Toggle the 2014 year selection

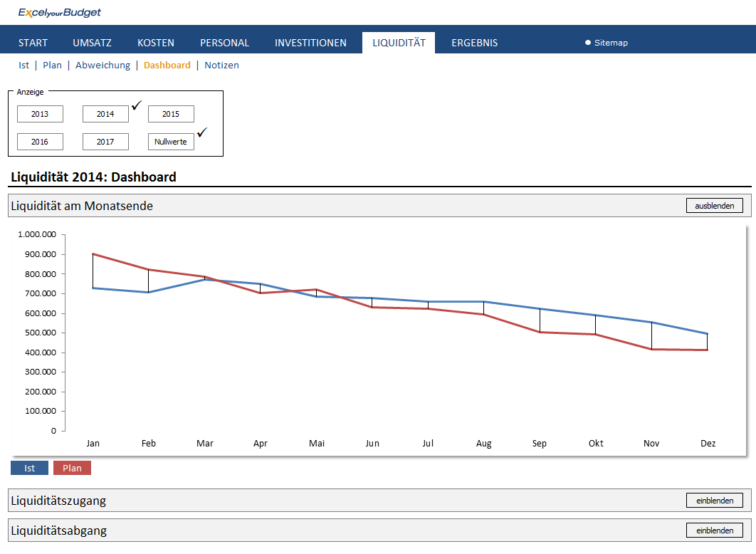tap(105, 114)
